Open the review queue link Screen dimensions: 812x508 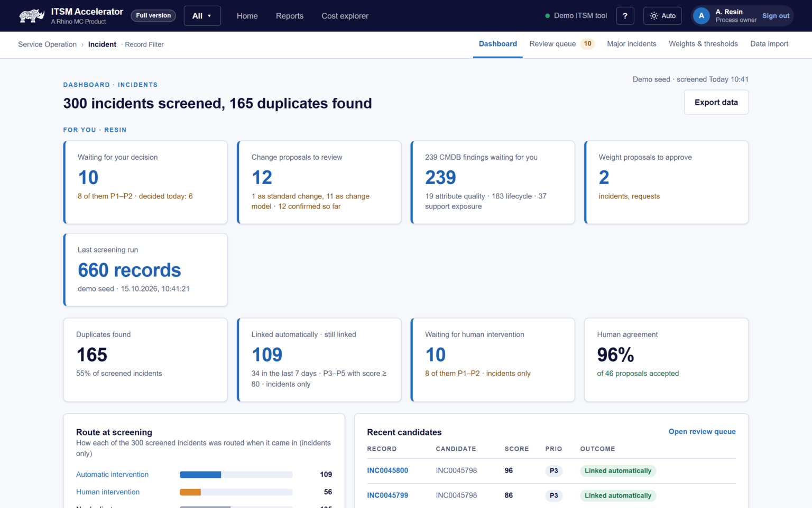702,432
